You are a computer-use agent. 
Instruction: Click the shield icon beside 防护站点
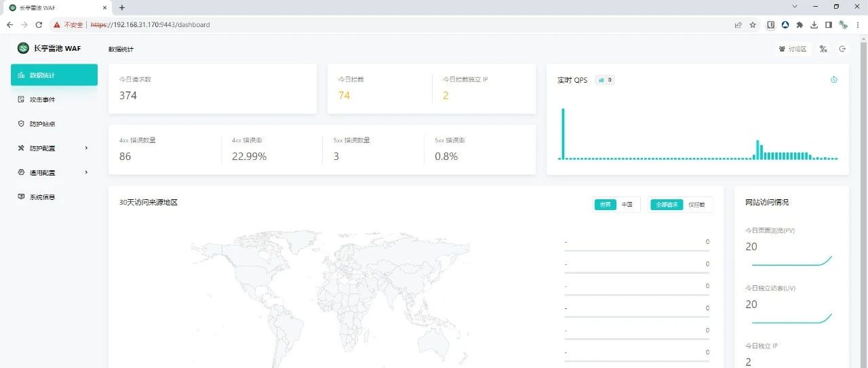[22, 124]
